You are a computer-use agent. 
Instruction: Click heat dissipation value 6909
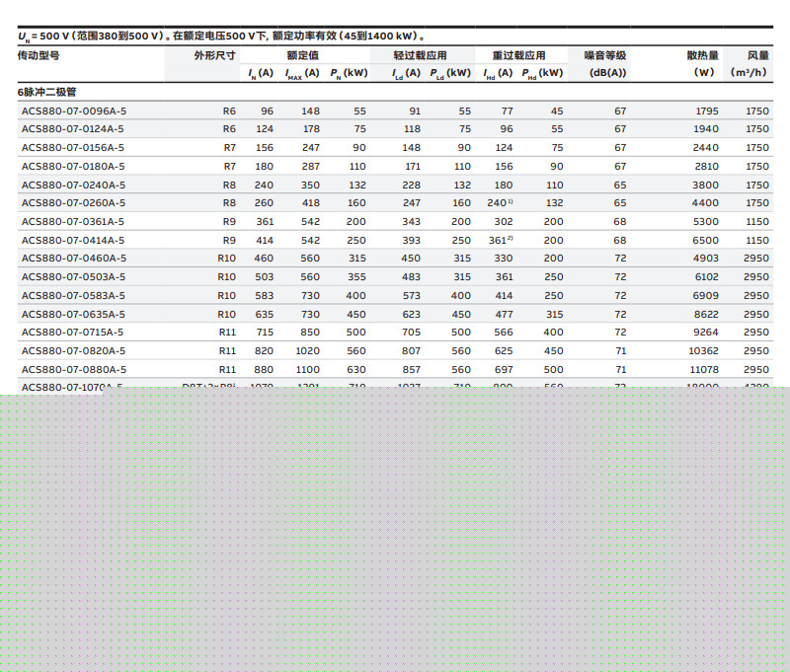pos(705,295)
